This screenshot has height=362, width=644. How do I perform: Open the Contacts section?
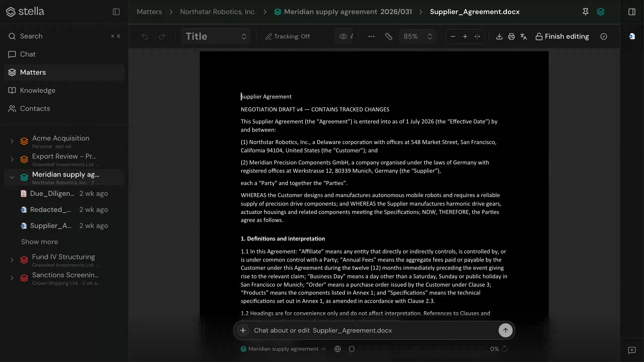tap(64, 109)
